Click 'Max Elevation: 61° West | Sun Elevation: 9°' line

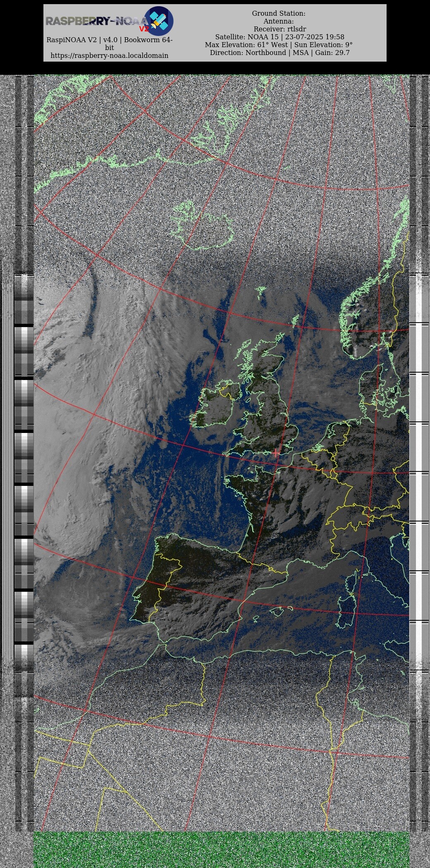point(279,45)
